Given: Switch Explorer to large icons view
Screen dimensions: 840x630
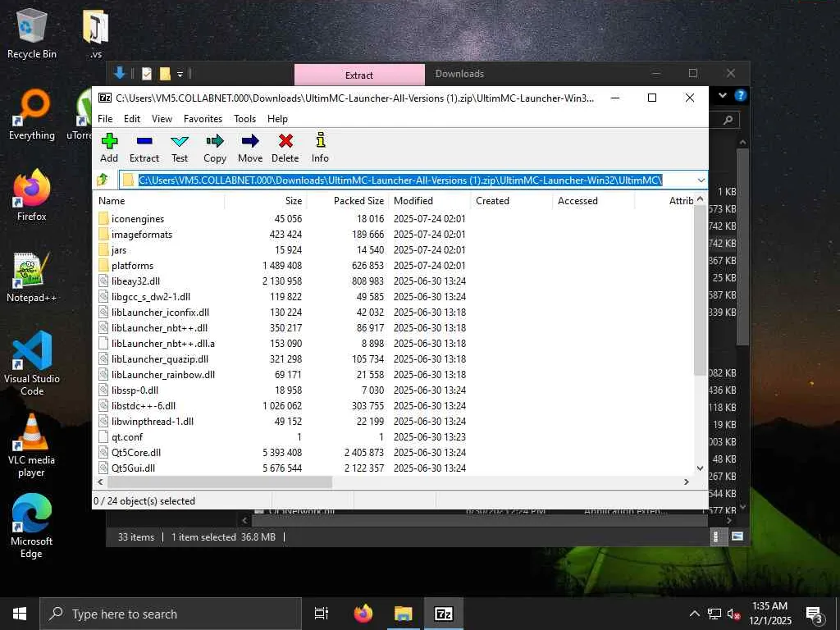Looking at the screenshot, I should [737, 536].
